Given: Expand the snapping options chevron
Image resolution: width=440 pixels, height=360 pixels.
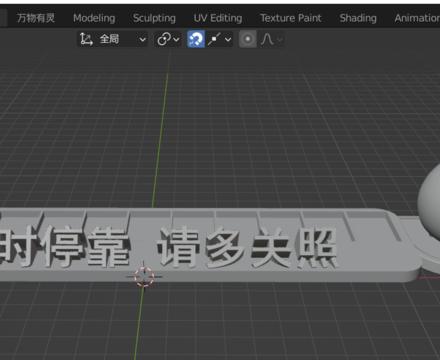Looking at the screenshot, I should click(228, 40).
